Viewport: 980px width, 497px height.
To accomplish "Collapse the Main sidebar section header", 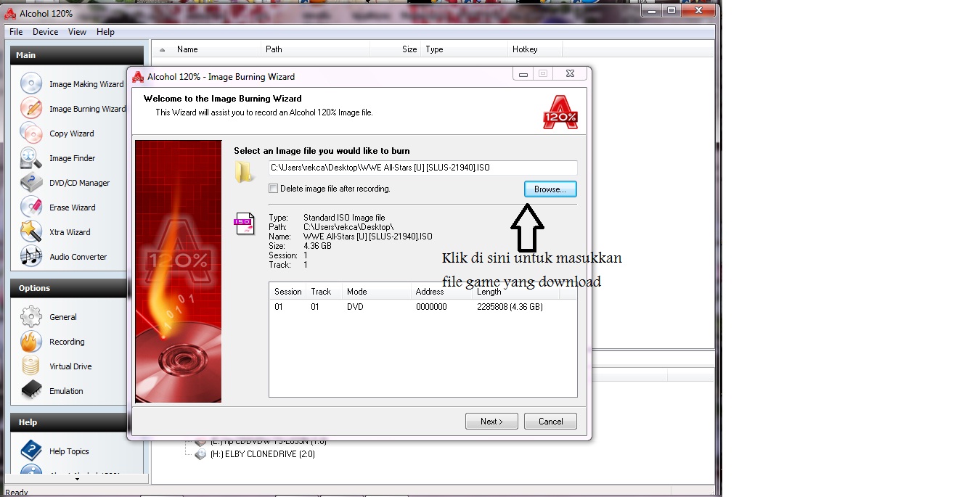I will pyautogui.click(x=77, y=55).
